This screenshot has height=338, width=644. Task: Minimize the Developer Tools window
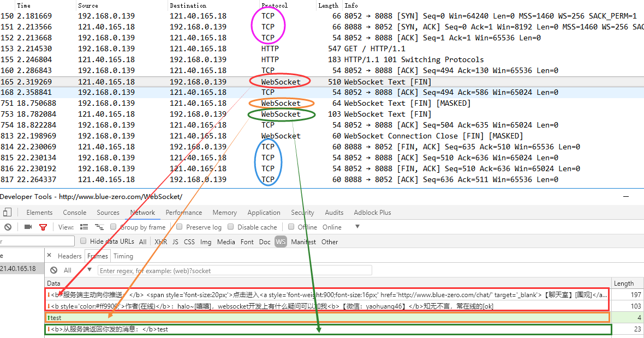(x=626, y=196)
